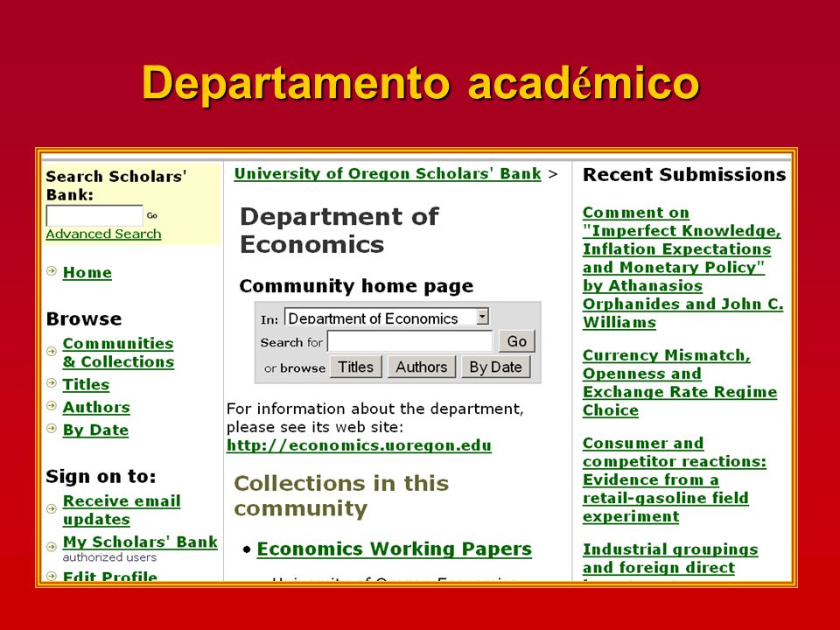Browse by Authors in sidebar
Viewport: 840px width, 630px height.
(96, 407)
